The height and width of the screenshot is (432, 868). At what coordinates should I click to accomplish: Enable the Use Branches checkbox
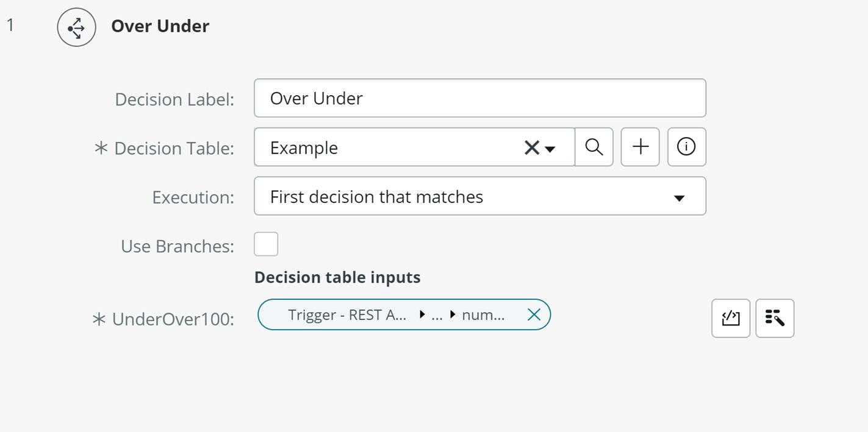[266, 244]
